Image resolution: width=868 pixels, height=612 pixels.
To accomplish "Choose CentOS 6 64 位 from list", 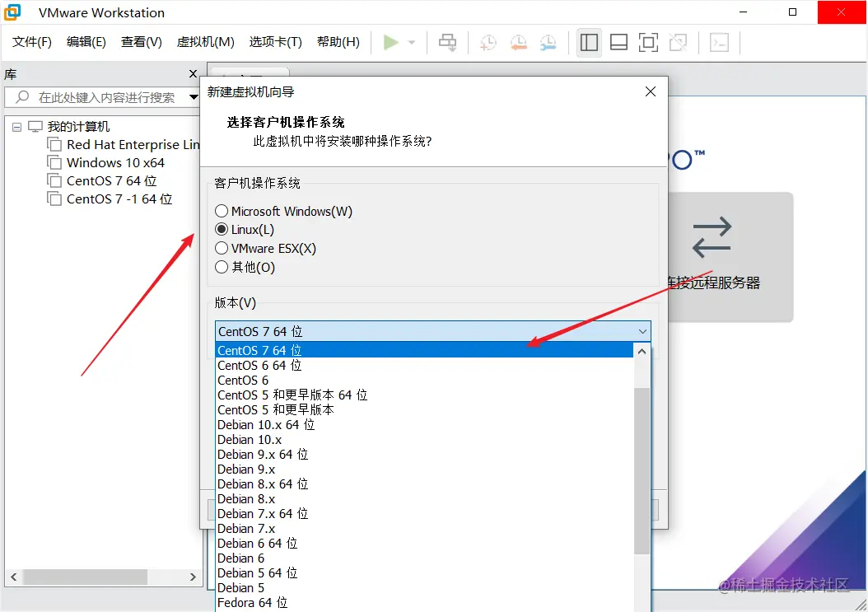I will [424, 366].
